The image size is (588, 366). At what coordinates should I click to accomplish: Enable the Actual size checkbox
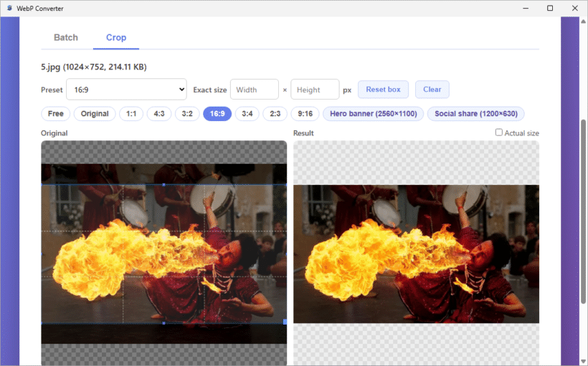coord(499,133)
